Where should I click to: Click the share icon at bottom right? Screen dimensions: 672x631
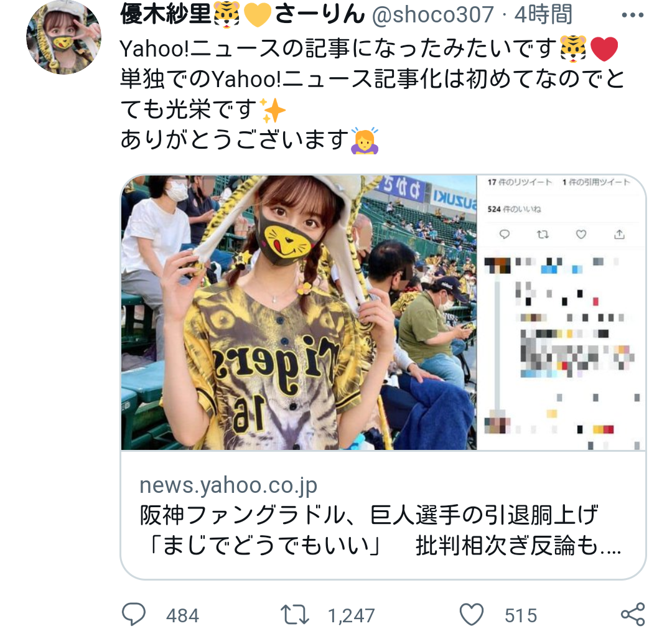click(633, 614)
